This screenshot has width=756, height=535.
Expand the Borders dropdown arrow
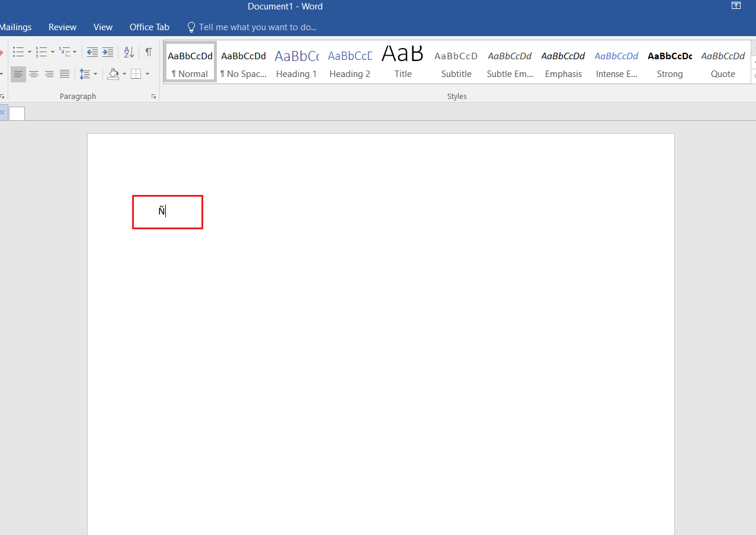(148, 74)
